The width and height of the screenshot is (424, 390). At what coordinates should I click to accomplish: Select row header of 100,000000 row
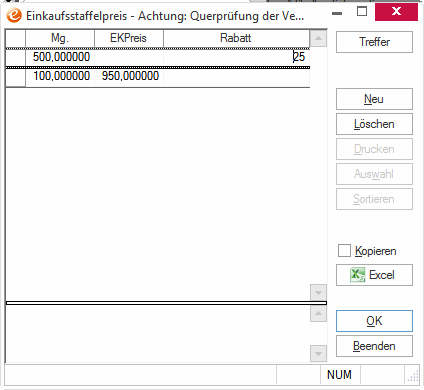pyautogui.click(x=16, y=77)
